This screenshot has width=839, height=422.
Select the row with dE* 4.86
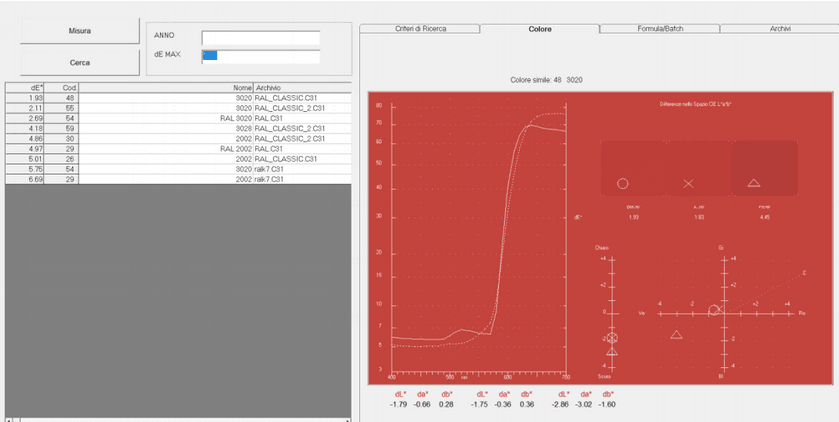(178, 139)
